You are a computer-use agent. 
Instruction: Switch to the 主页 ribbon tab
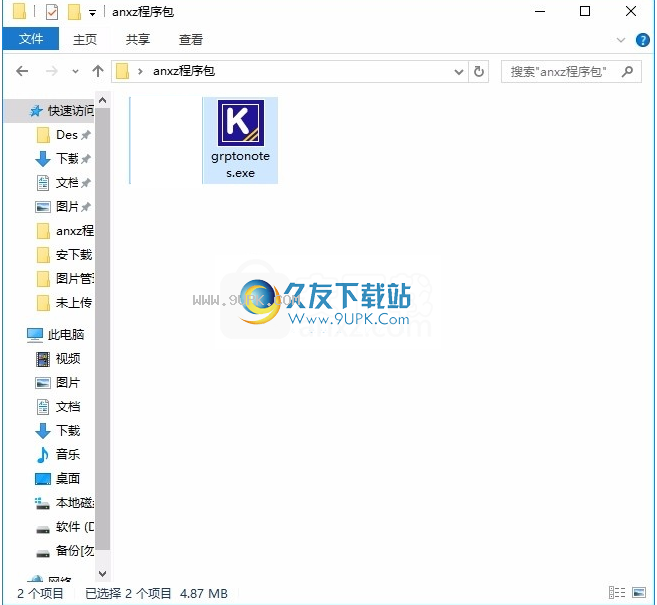pos(85,39)
